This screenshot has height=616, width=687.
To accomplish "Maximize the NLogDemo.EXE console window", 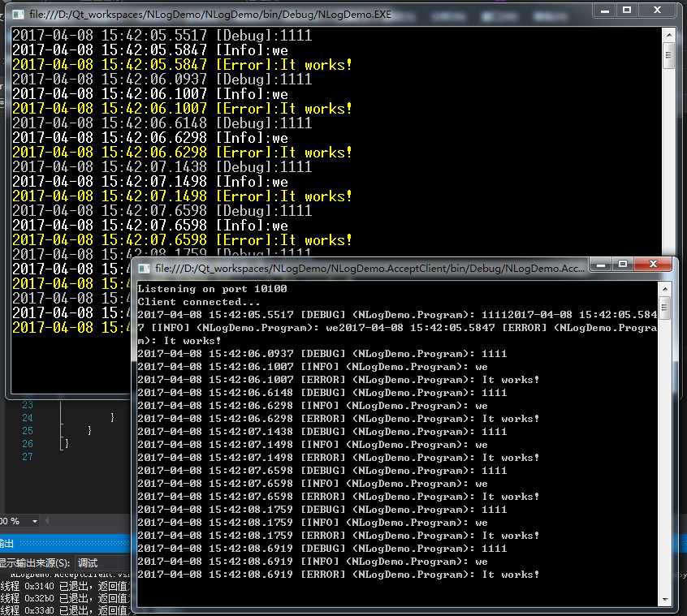I will pos(627,11).
